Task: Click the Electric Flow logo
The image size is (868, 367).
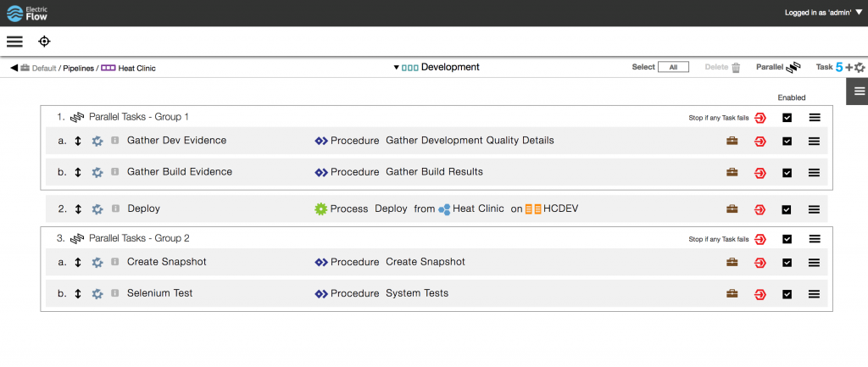Action: pos(26,14)
